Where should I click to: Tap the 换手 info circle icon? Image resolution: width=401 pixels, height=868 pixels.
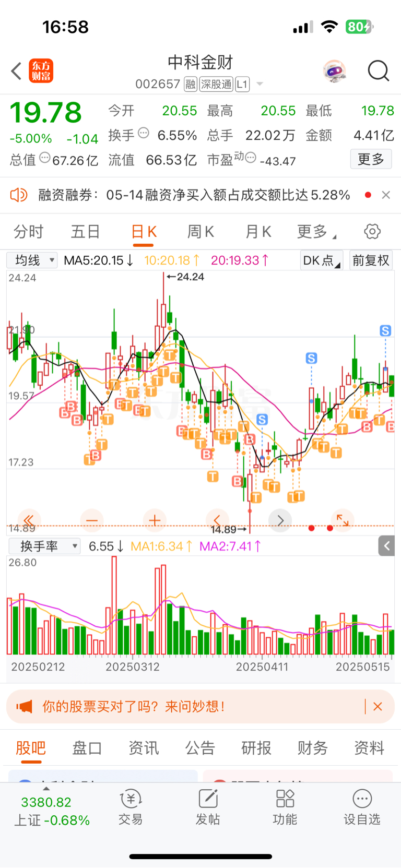[144, 133]
